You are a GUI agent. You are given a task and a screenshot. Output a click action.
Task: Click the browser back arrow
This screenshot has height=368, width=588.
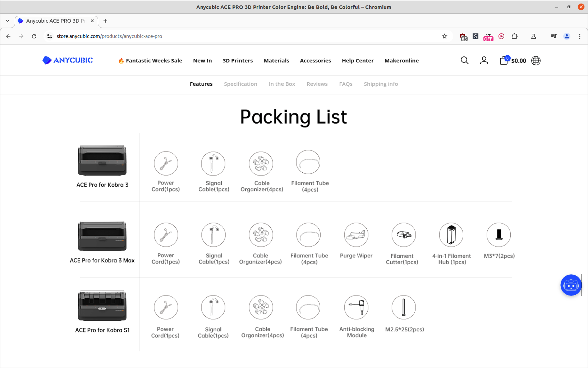point(8,36)
